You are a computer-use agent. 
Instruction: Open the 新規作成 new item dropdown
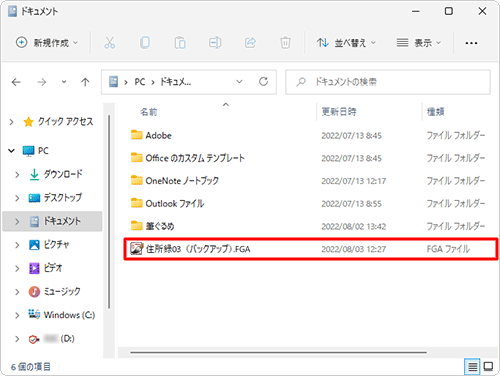(47, 43)
